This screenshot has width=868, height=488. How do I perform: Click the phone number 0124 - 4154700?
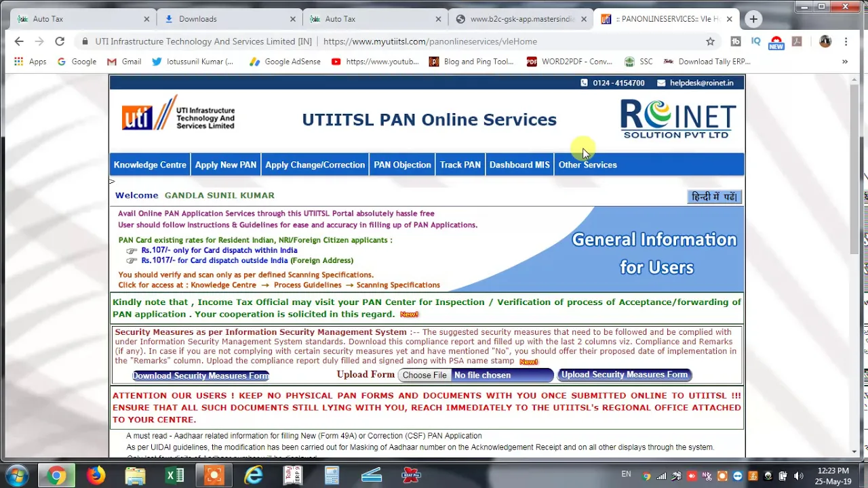click(618, 83)
